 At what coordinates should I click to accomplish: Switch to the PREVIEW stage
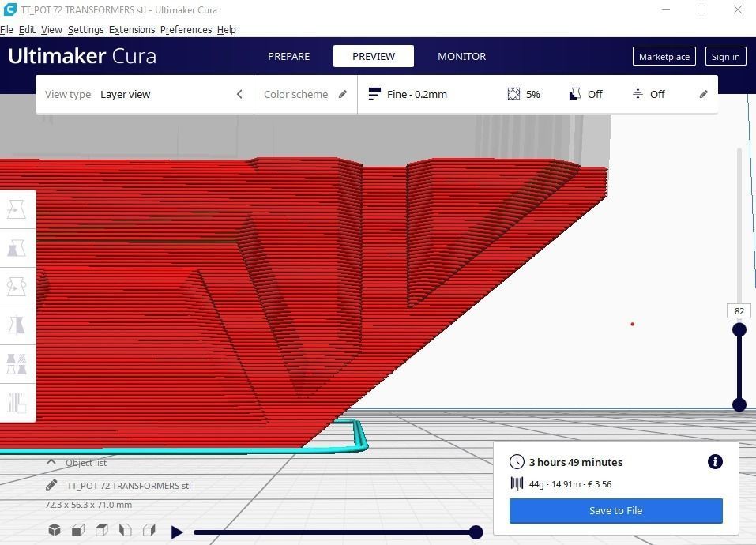pos(374,56)
